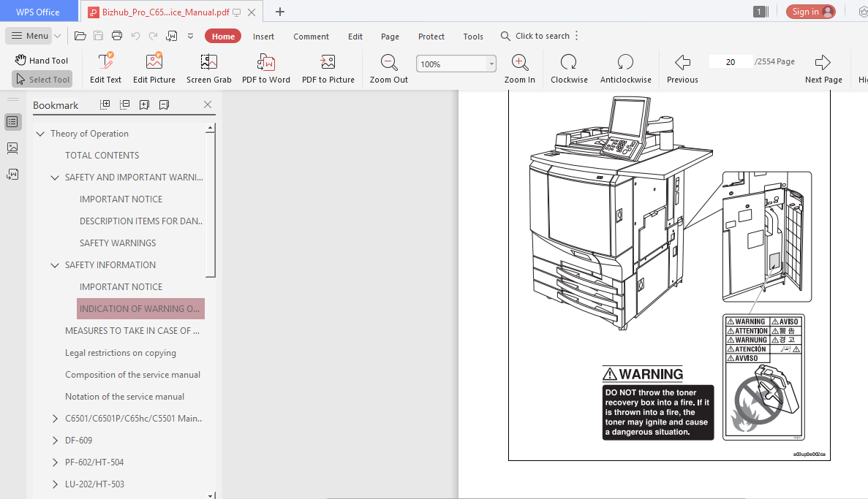Go to the Next Page
The width and height of the screenshot is (868, 499).
click(x=823, y=67)
